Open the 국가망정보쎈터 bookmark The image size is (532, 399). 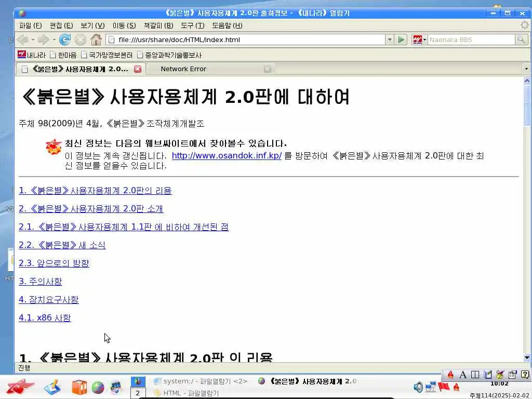(107, 55)
